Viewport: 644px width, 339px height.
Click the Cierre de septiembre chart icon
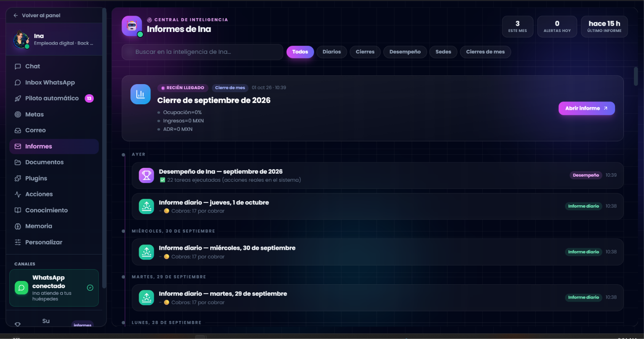coord(140,94)
